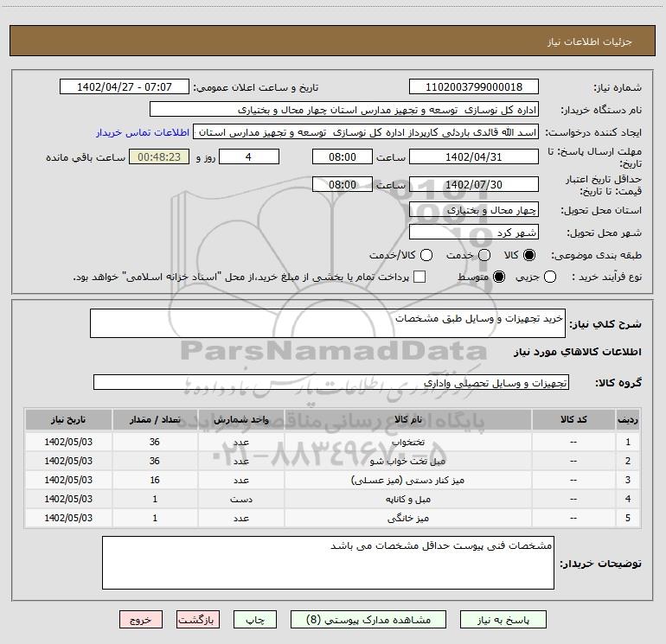Image resolution: width=666 pixels, height=644 pixels.
Task: Click the unit دست in مبل و کاناپه row
Action: click(x=240, y=500)
